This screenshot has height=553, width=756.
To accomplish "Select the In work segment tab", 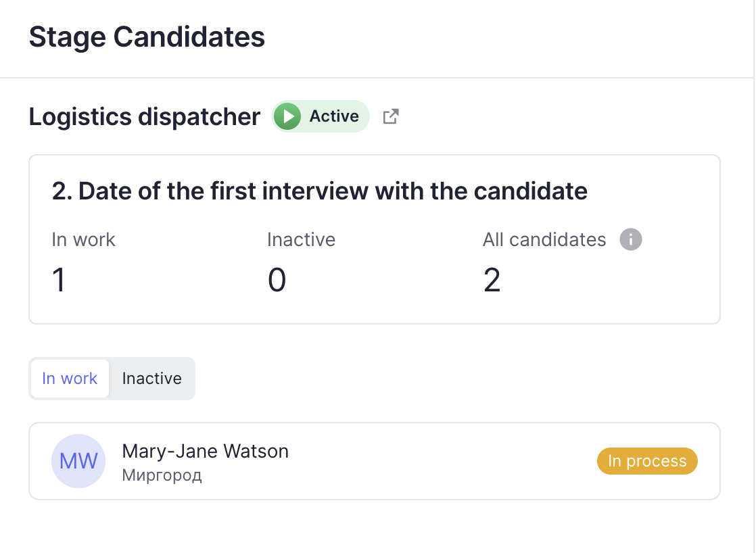I will point(70,379).
